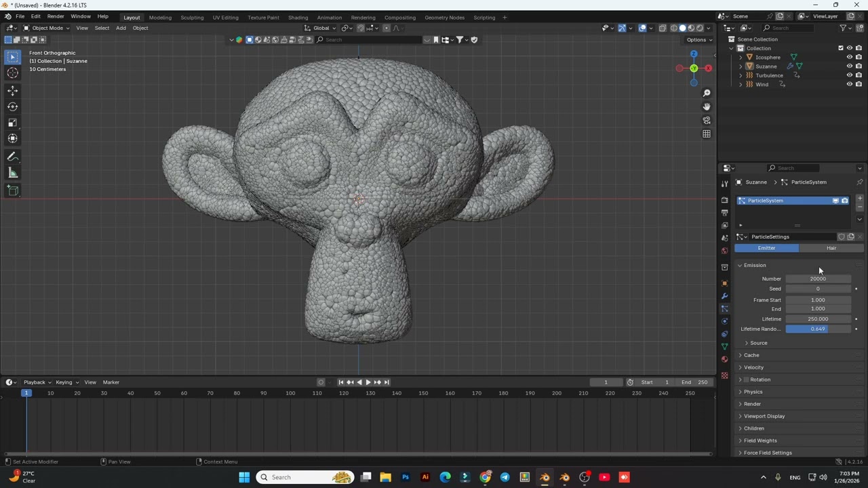Jump to the timeline end frame
The image size is (868, 488).
click(x=387, y=382)
